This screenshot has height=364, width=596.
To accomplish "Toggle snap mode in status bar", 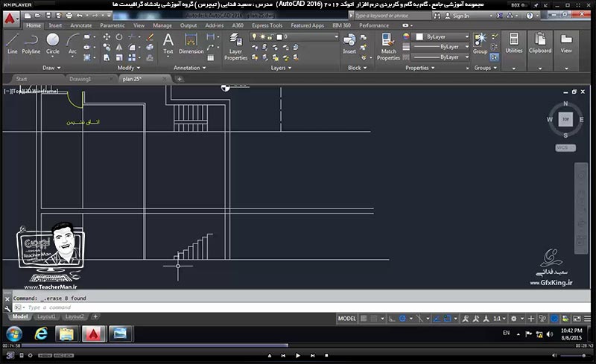I will coord(374,319).
